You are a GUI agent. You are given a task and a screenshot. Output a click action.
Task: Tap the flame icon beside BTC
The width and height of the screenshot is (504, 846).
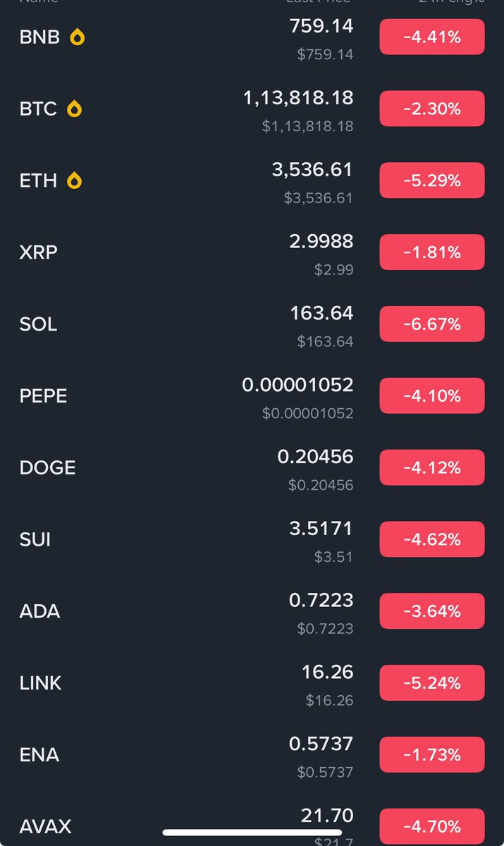(74, 109)
